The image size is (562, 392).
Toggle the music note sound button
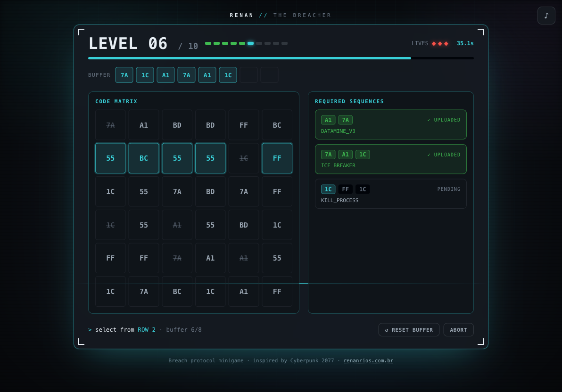pos(546,16)
